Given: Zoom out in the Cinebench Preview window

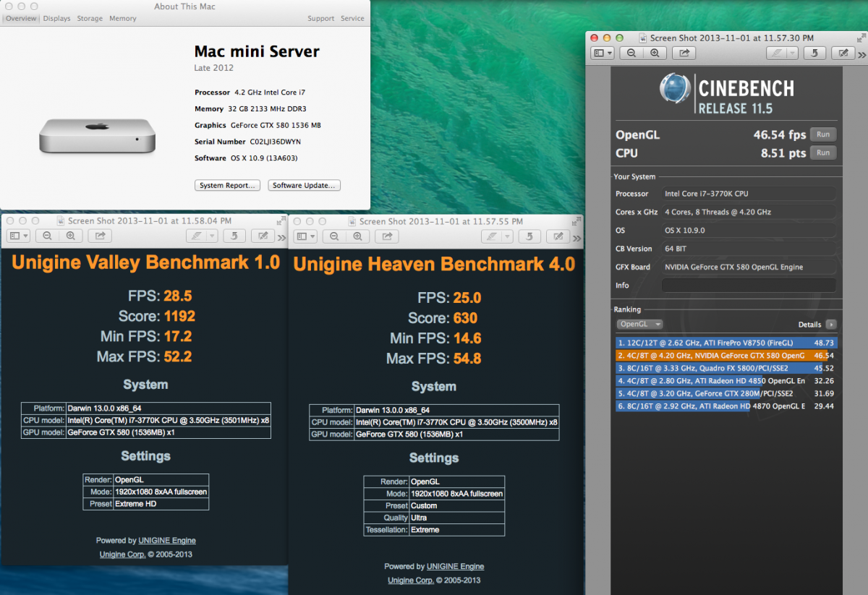Looking at the screenshot, I should [x=631, y=53].
